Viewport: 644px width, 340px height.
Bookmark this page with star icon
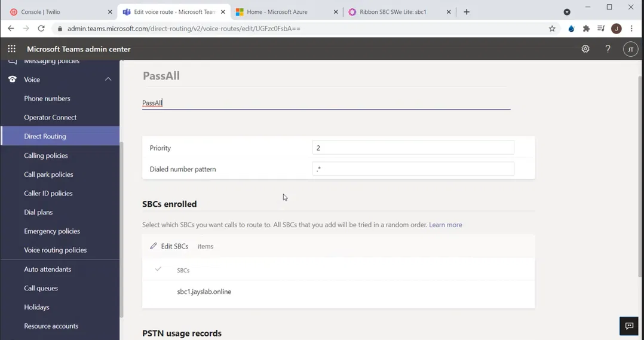[x=552, y=29]
